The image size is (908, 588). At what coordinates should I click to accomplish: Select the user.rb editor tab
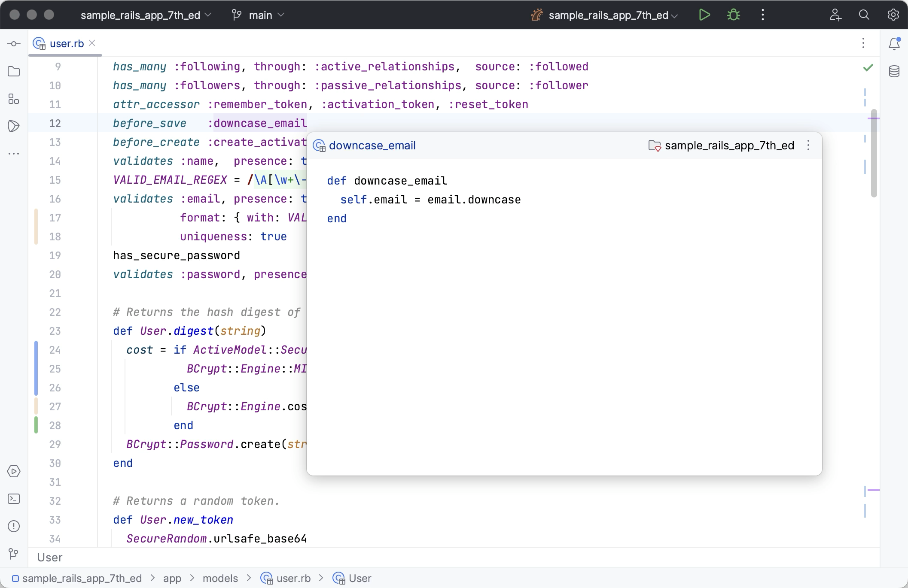click(66, 44)
